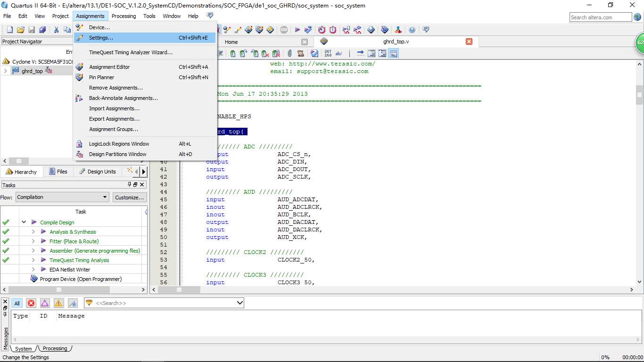Open Assignment Editor menu item

click(x=145, y=67)
